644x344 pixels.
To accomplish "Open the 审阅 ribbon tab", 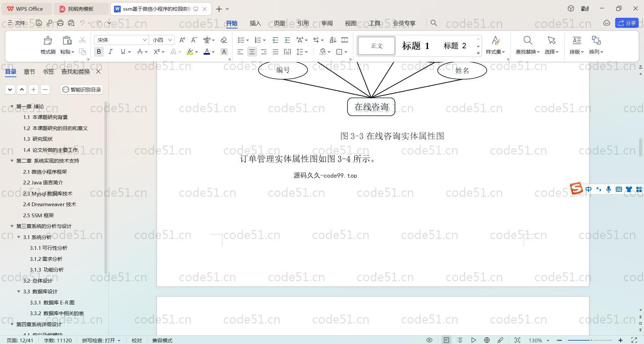I will 327,23.
